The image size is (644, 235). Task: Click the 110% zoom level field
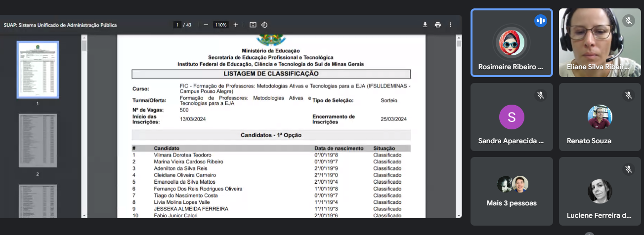coord(220,25)
